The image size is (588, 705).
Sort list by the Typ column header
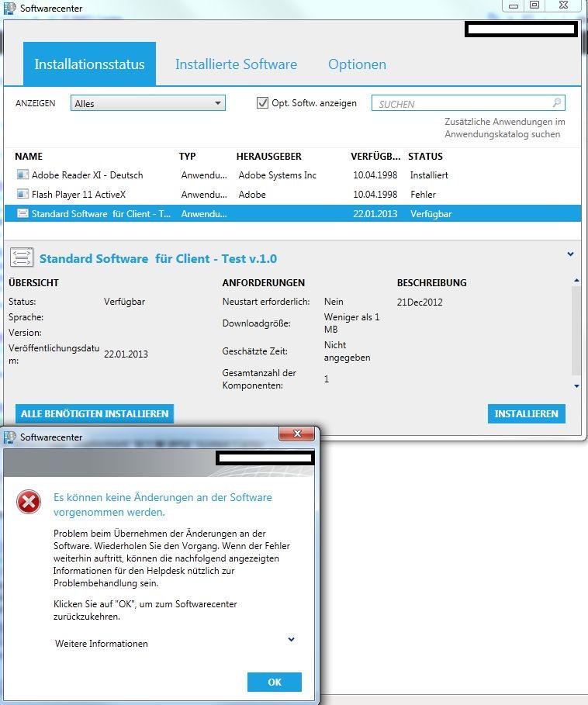click(x=187, y=156)
